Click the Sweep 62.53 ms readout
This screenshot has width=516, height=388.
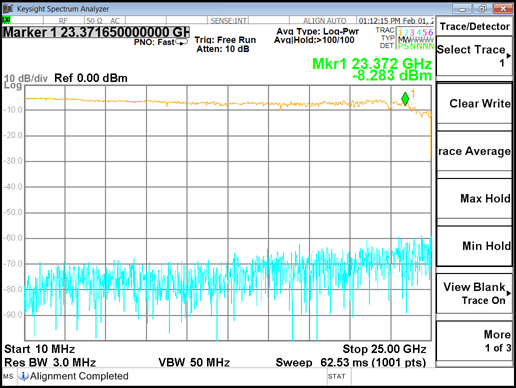pos(351,362)
